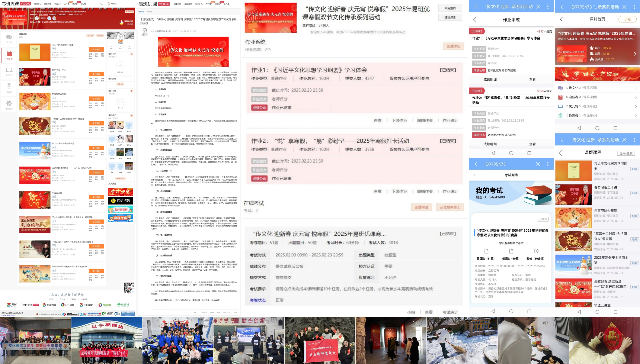Open three-dot menu in ID9795473 exam bar

(548, 164)
